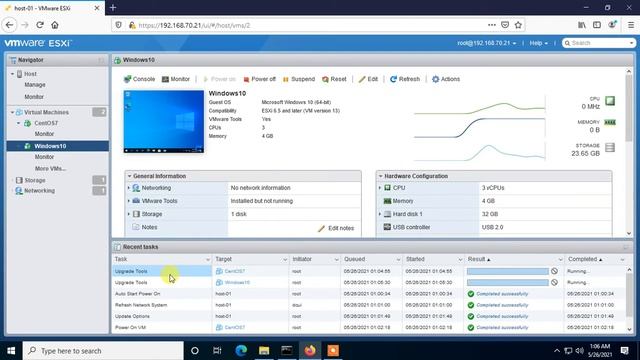Reset the Windows10 VM
The image size is (640, 360).
pyautogui.click(x=334, y=79)
